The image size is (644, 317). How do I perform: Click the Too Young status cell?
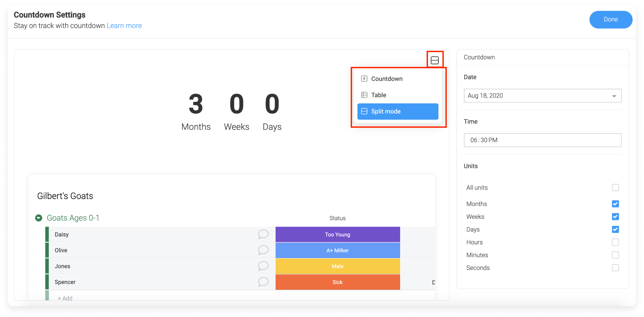[x=338, y=234]
